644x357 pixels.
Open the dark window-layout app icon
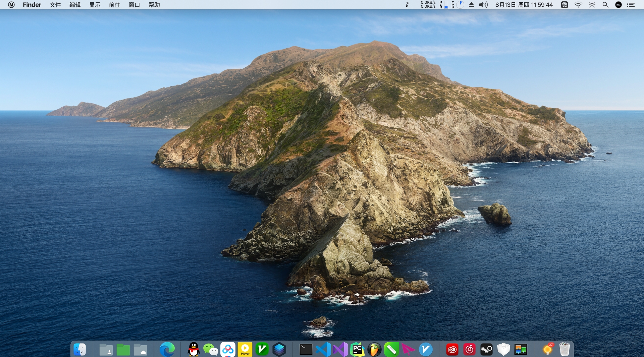point(521,350)
